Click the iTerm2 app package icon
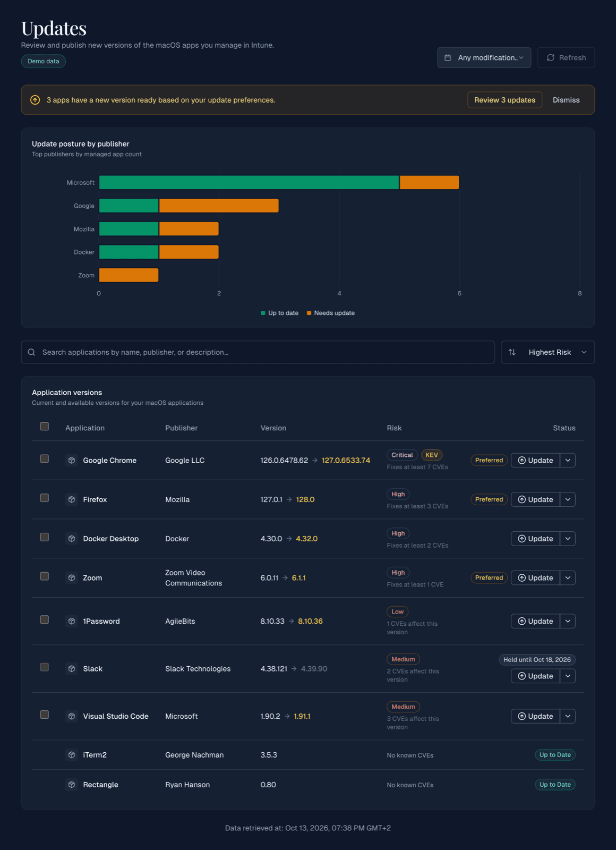Viewport: 616px width, 850px height. (72, 755)
